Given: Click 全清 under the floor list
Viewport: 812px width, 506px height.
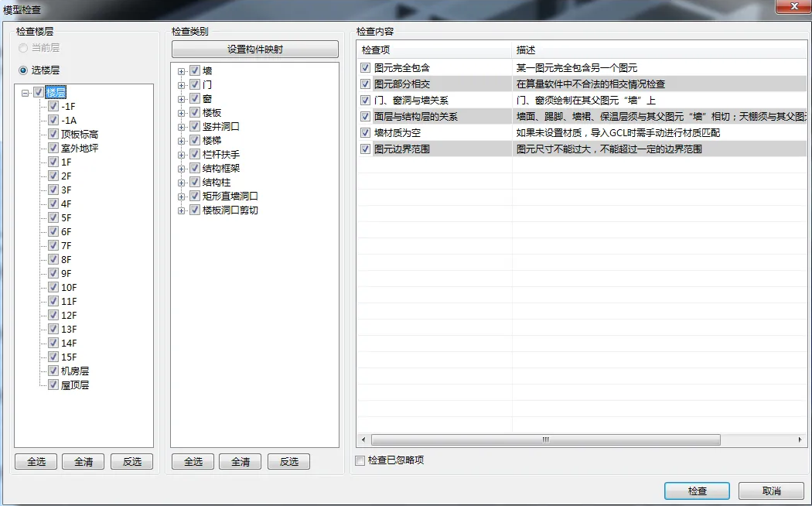Looking at the screenshot, I should (84, 461).
